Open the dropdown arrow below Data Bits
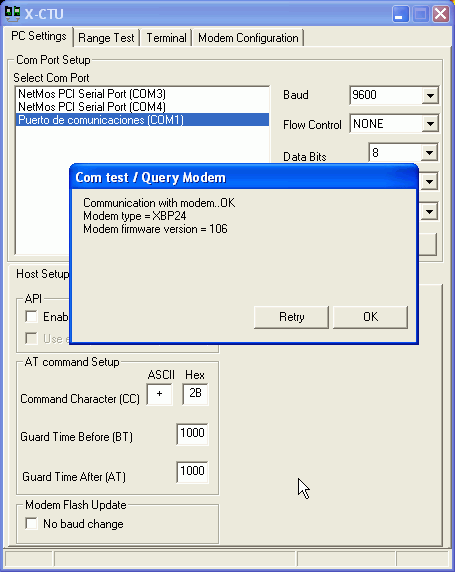 tap(429, 181)
